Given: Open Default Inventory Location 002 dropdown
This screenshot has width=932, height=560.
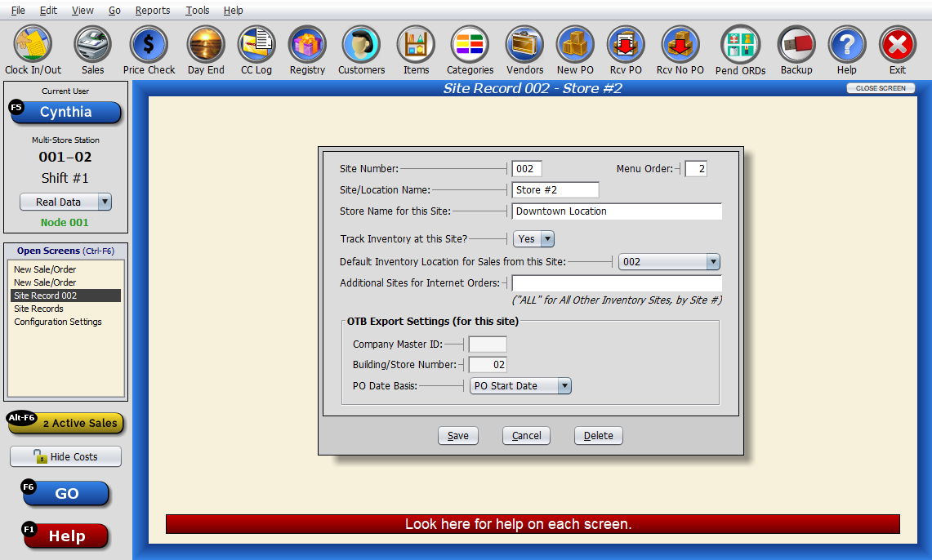Looking at the screenshot, I should (x=712, y=262).
